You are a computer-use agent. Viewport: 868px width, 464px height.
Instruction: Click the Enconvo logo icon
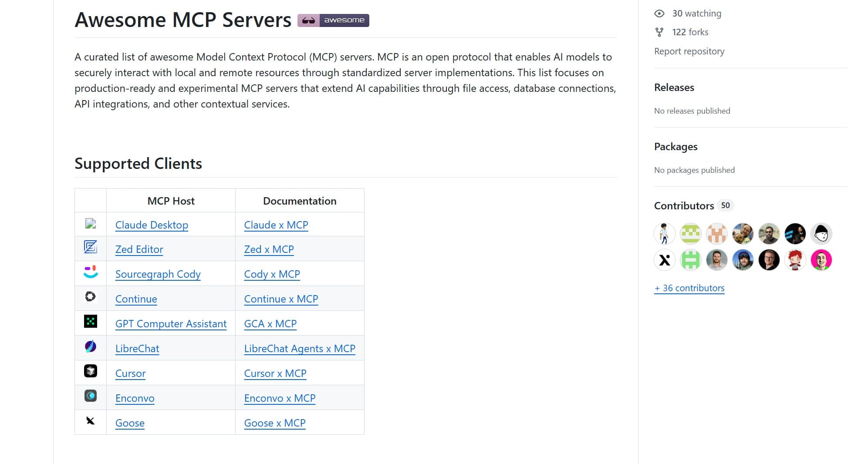pos(91,396)
